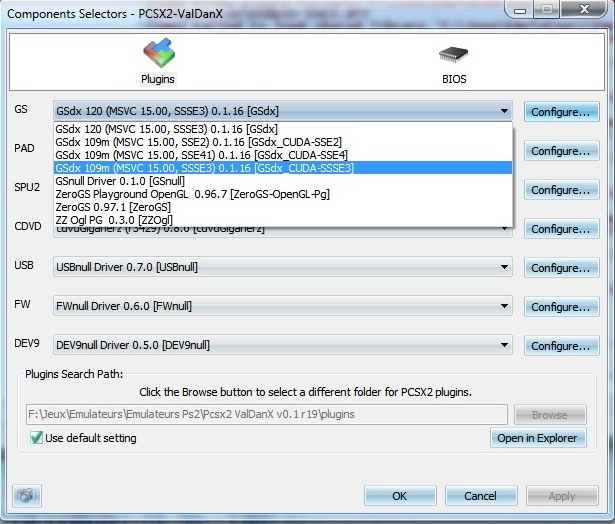Click the Plugins puzzle-piece icon
This screenshot has width=615, height=524.
[x=158, y=53]
